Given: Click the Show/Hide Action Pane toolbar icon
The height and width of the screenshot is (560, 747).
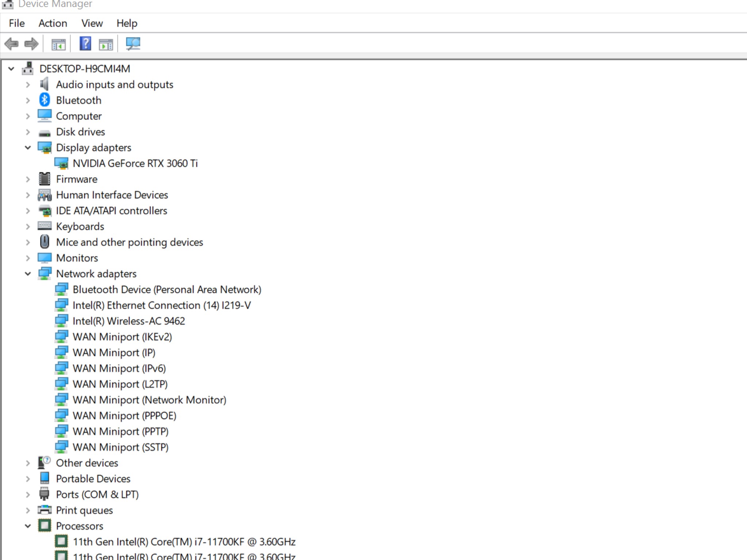Looking at the screenshot, I should click(106, 44).
